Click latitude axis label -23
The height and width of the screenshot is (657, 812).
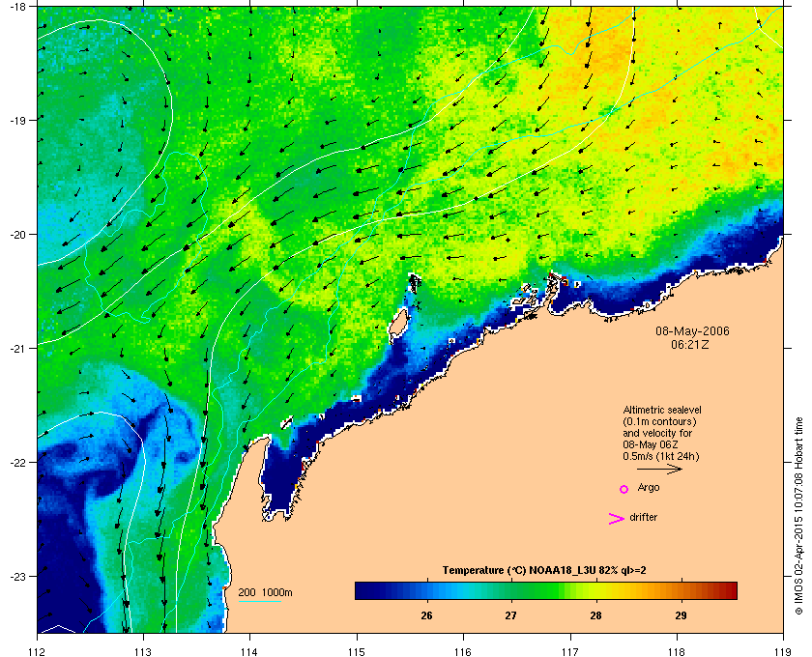pyautogui.click(x=17, y=576)
